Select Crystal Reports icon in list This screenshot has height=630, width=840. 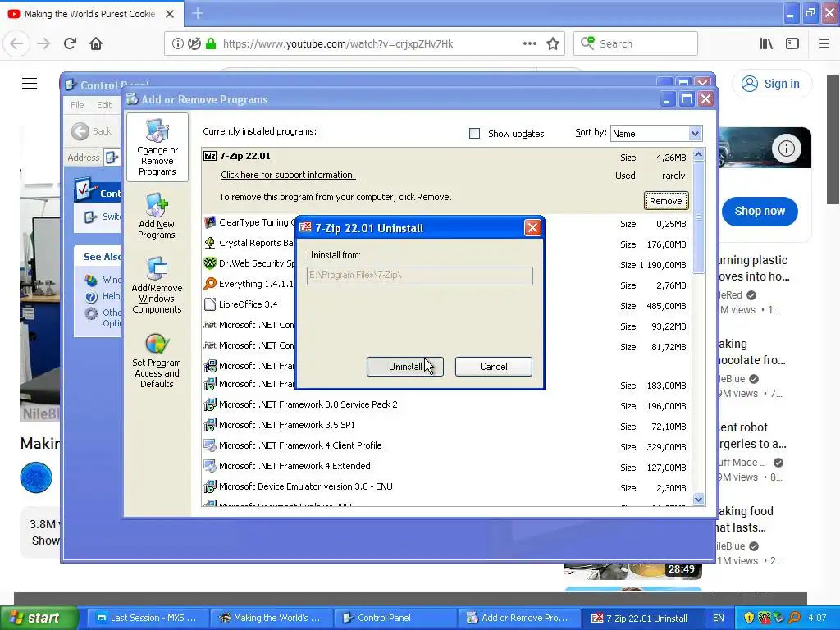point(210,243)
